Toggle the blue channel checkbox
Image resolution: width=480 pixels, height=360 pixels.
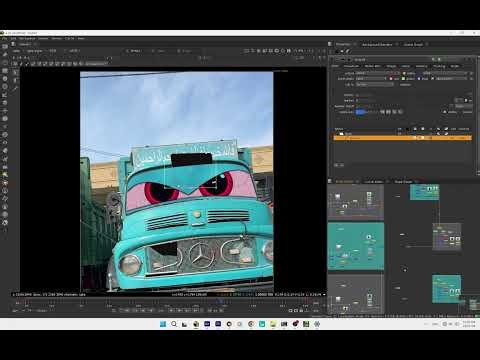419,79
